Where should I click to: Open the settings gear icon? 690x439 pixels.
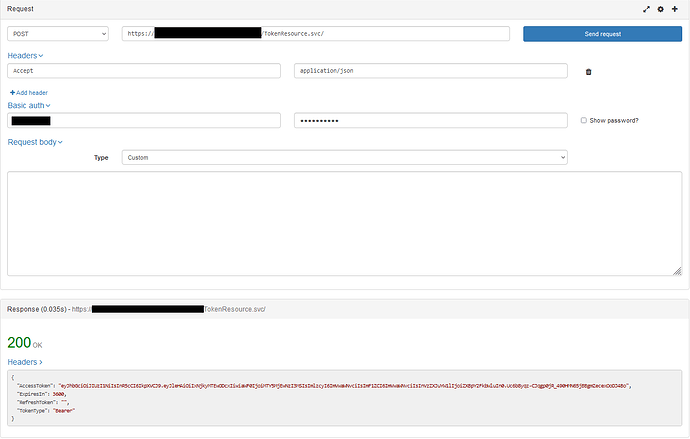point(661,9)
